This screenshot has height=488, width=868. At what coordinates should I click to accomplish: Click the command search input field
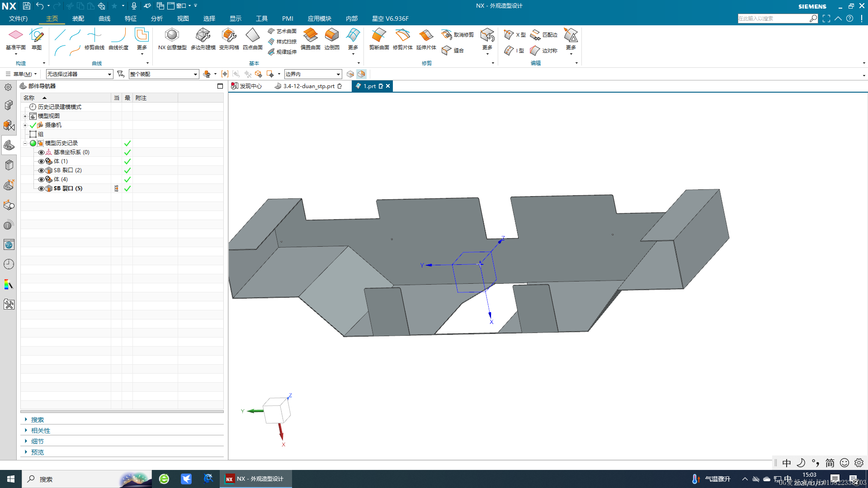(x=774, y=19)
